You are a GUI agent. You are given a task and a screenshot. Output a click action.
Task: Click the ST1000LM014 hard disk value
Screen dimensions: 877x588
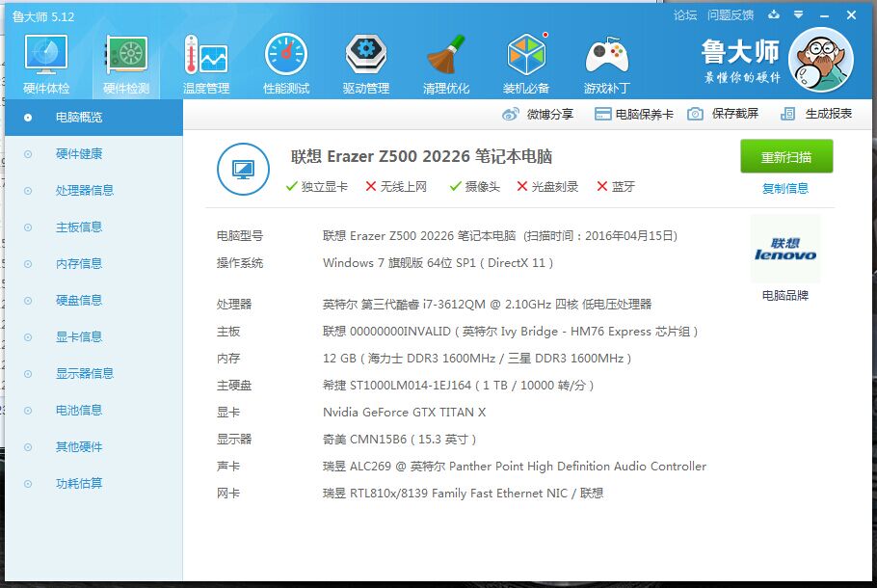[458, 385]
